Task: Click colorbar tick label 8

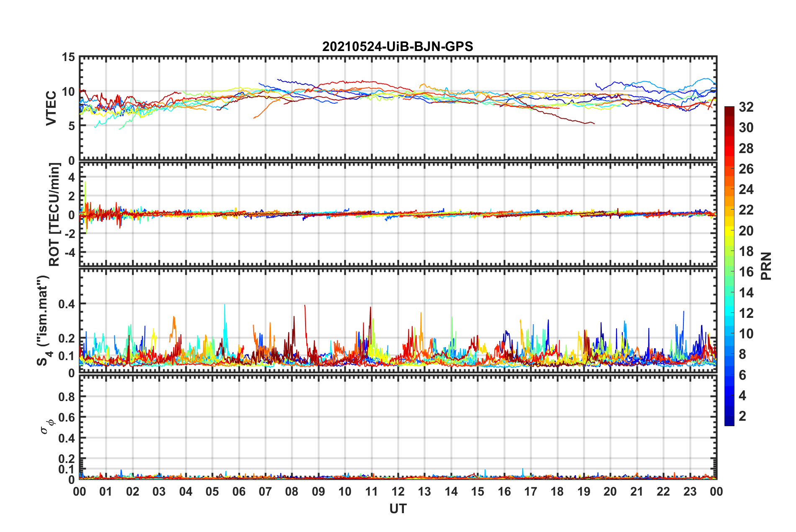Action: click(742, 354)
